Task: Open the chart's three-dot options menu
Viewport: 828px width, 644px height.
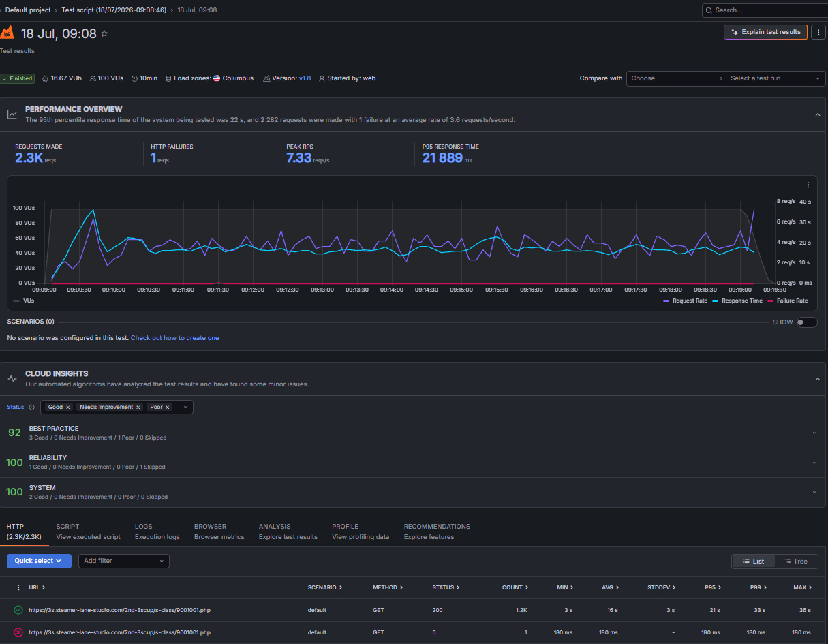Action: tap(808, 185)
